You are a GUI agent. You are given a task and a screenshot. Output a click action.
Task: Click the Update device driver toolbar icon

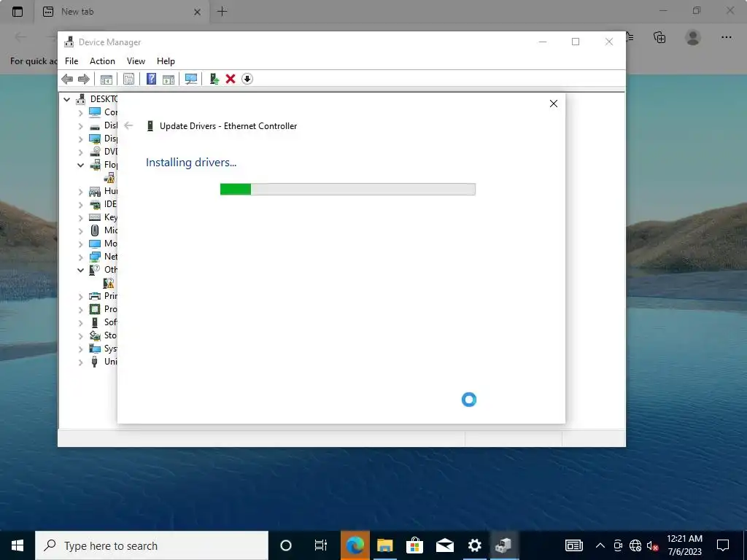214,79
